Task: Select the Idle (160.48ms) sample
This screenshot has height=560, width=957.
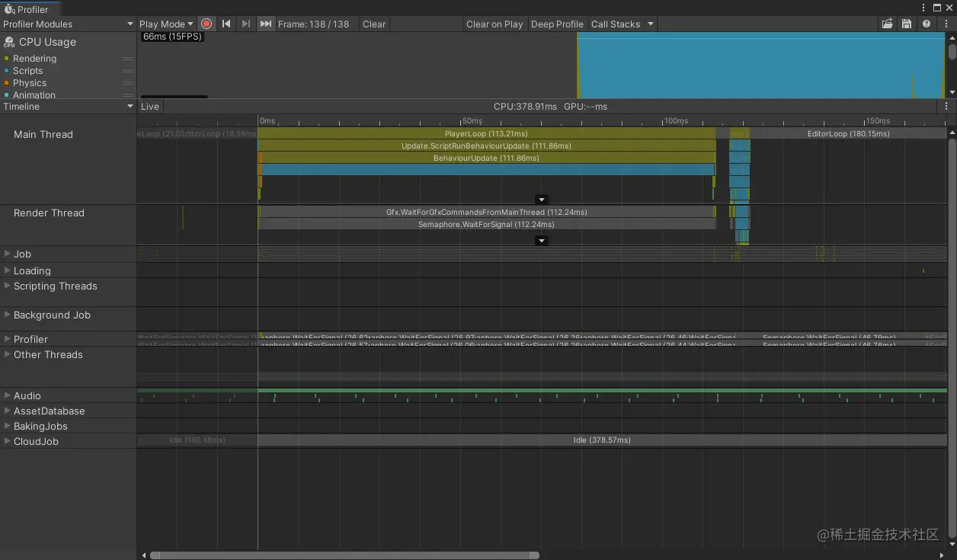Action: tap(197, 440)
